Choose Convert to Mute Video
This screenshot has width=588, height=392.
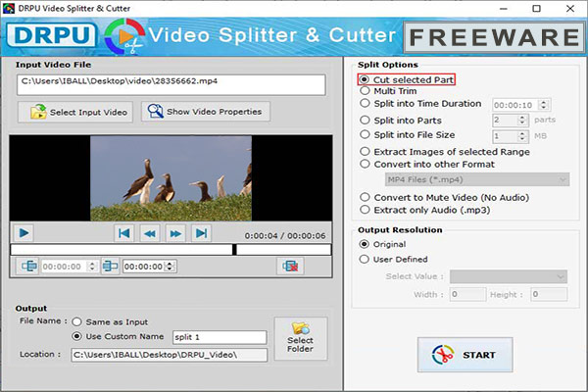(x=445, y=197)
